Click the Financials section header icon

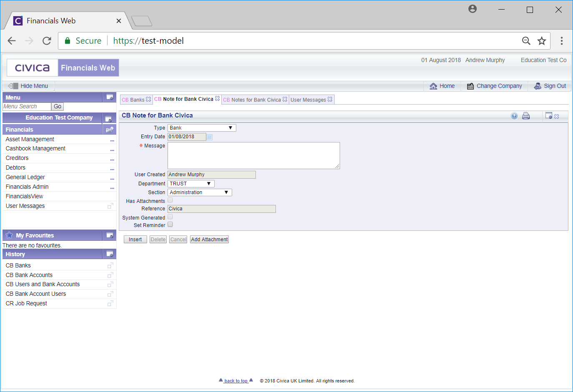click(x=110, y=130)
